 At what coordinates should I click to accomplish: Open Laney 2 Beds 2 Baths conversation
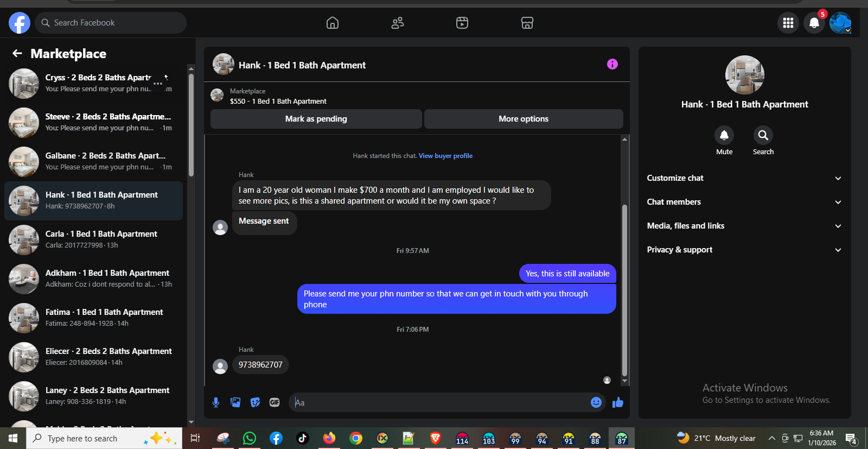click(x=93, y=396)
